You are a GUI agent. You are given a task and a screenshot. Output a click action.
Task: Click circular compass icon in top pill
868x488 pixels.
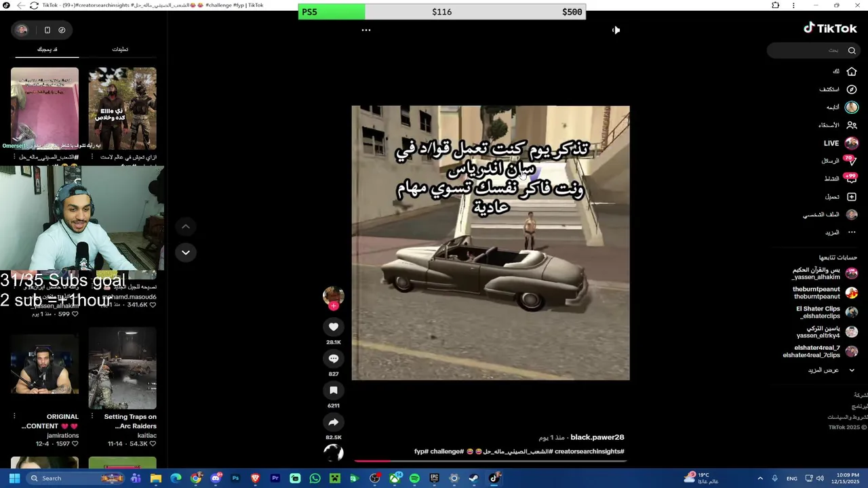62,30
